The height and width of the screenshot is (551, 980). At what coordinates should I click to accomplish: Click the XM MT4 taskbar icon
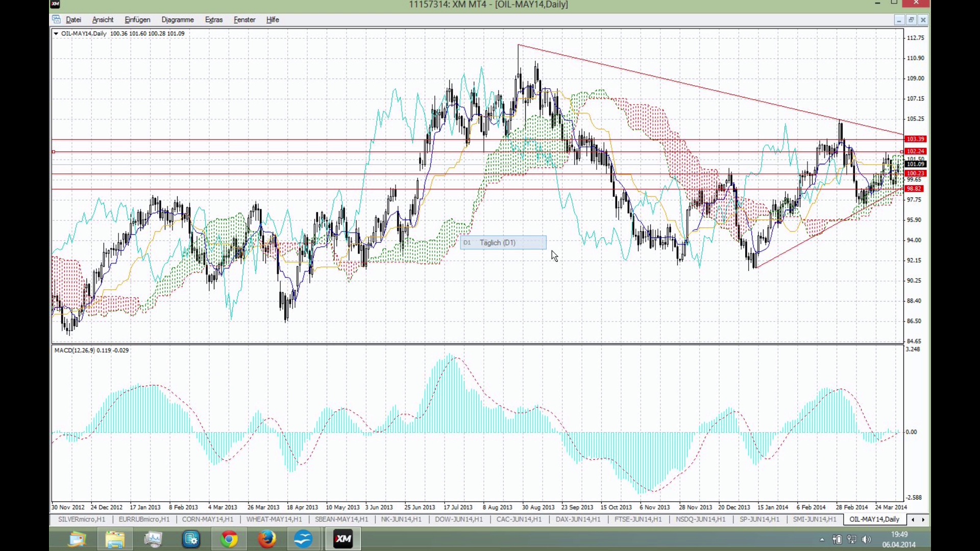pos(343,539)
